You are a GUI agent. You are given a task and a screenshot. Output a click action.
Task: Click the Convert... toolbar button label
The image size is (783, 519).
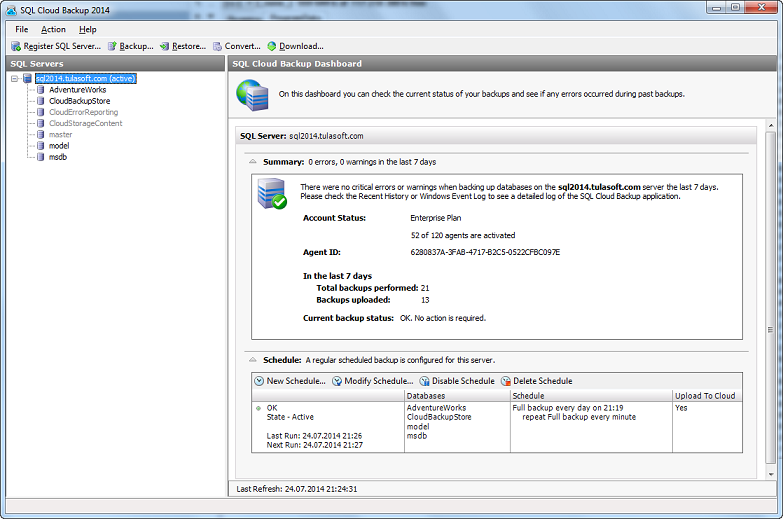click(243, 46)
